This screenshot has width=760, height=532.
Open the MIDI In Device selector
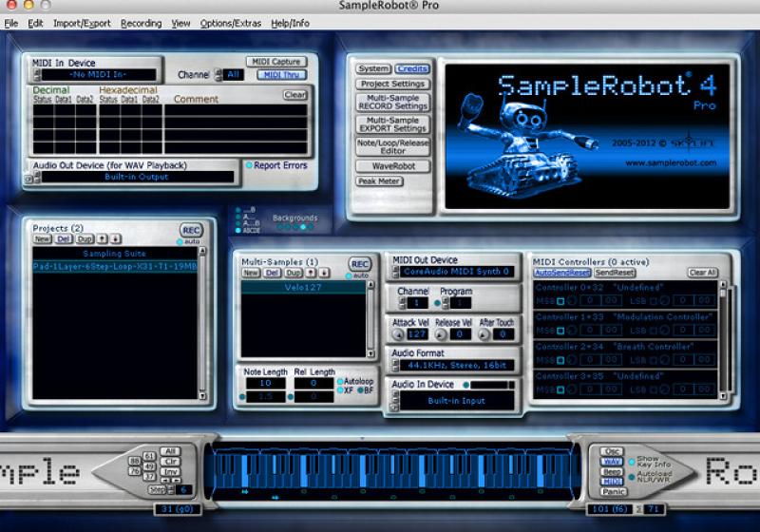click(92, 74)
